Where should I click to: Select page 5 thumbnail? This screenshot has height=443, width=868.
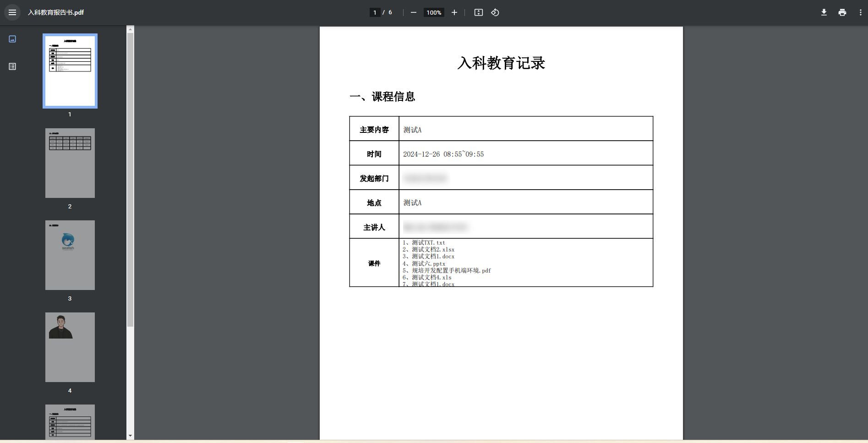tap(70, 422)
